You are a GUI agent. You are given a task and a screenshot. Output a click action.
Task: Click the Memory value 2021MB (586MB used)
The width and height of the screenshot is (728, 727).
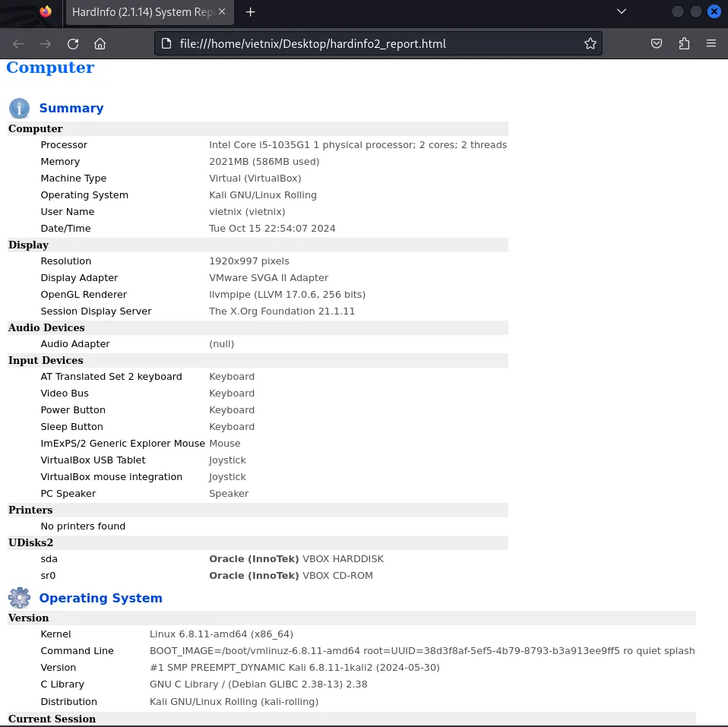(264, 162)
